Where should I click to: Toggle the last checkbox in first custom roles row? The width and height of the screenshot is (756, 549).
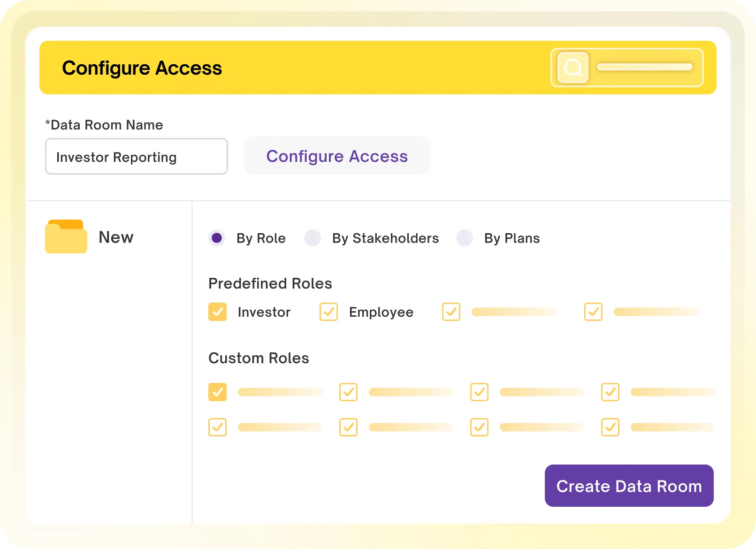[610, 392]
